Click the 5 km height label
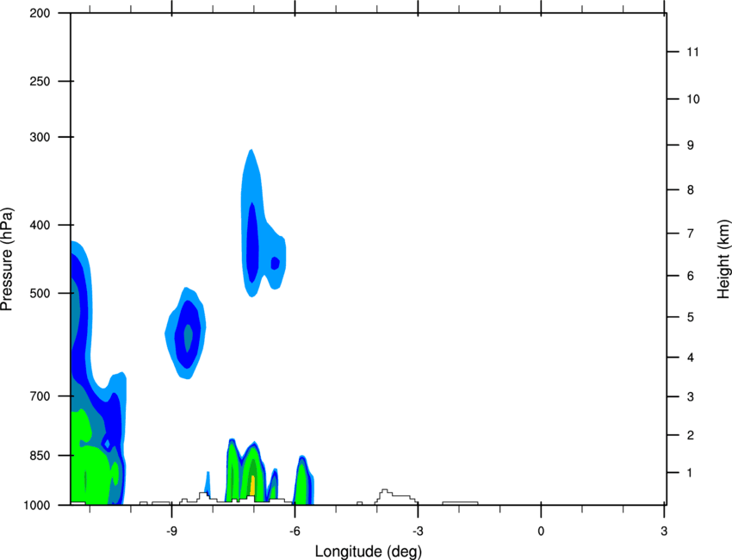Viewport: 732px width, 560px height. (x=691, y=318)
